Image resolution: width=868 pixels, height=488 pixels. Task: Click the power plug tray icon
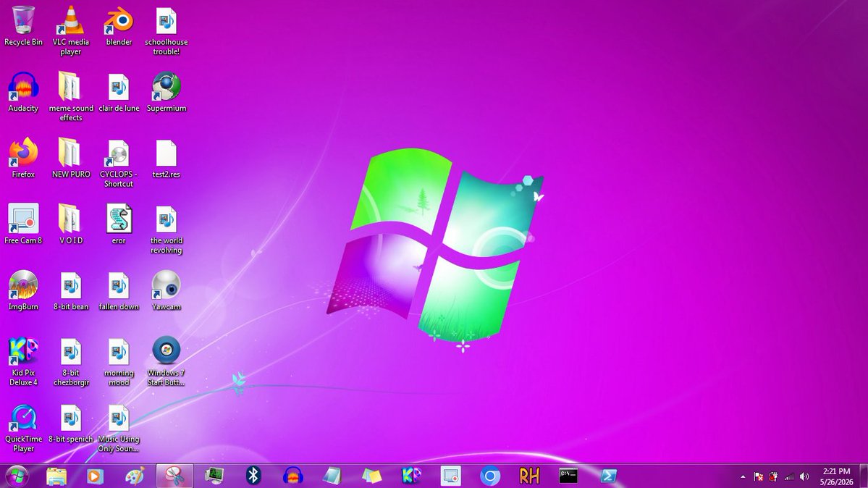click(773, 476)
